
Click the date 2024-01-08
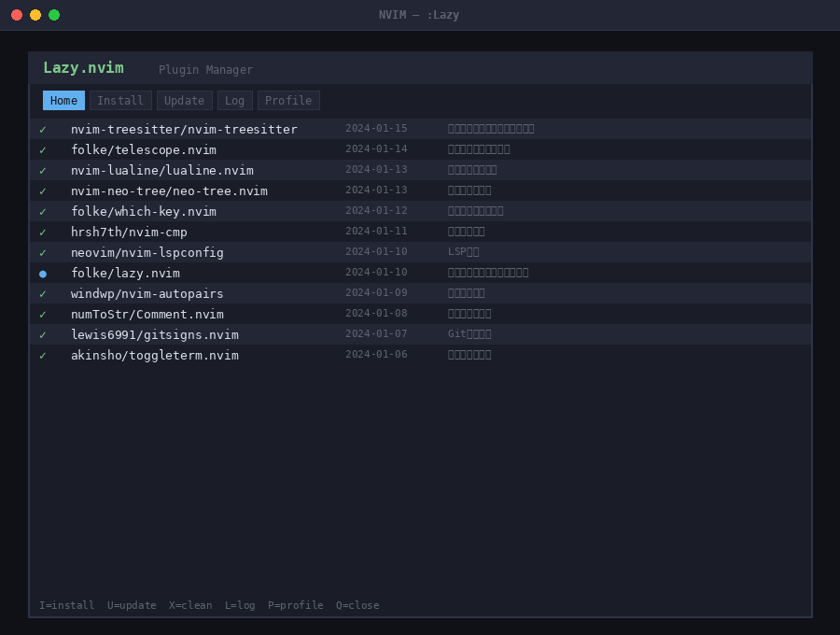tap(376, 313)
